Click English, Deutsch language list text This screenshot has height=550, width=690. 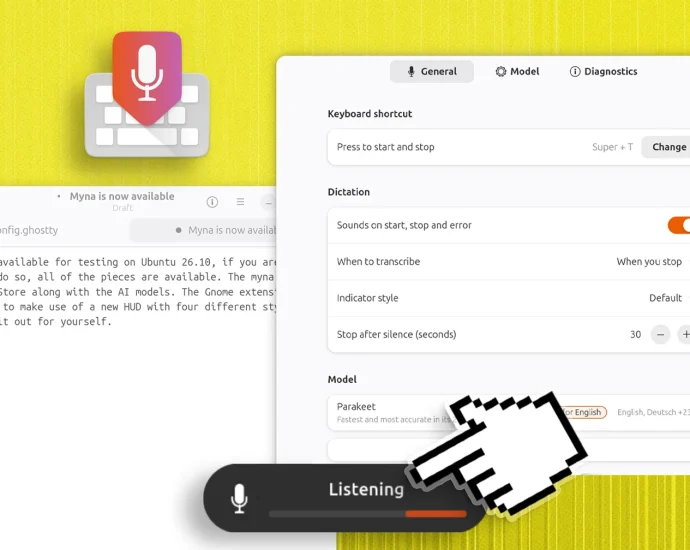[653, 412]
